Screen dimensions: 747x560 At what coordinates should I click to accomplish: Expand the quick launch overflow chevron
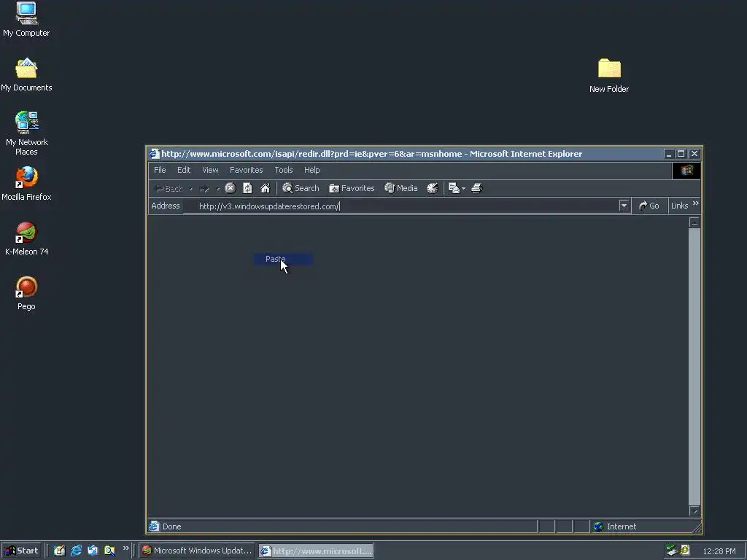(x=125, y=548)
